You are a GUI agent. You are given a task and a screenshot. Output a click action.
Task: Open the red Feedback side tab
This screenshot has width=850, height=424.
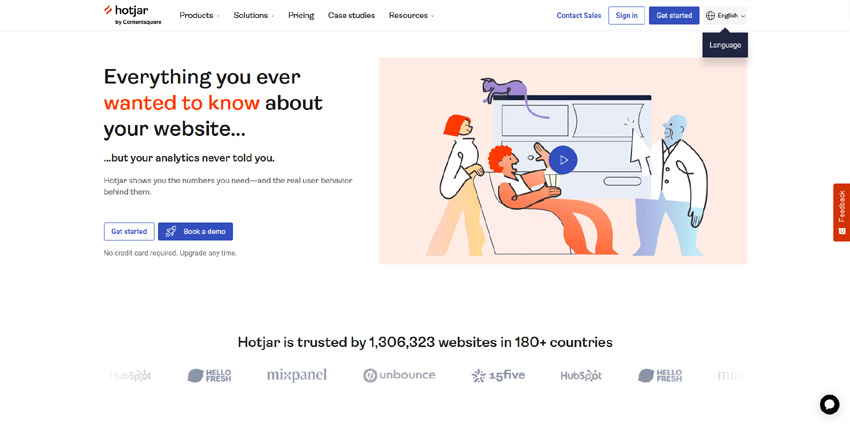pyautogui.click(x=841, y=212)
